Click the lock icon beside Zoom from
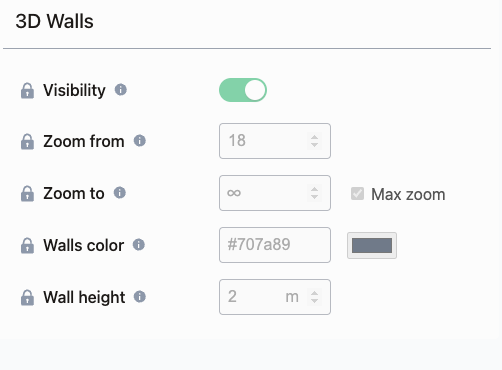Screen dimensions: 502x370 (27, 142)
